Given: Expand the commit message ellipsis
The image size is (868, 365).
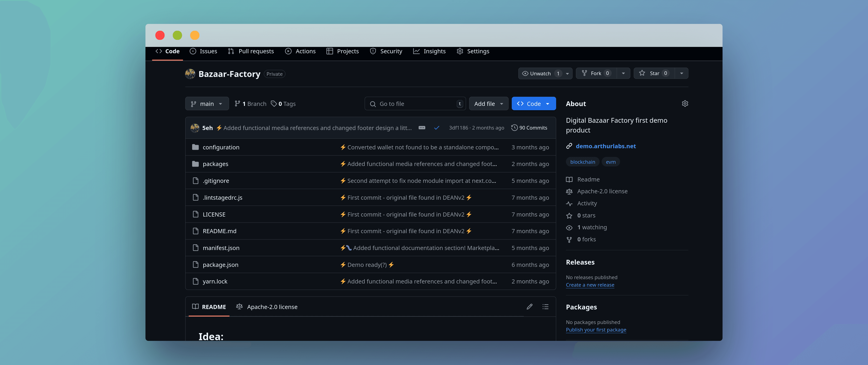Looking at the screenshot, I should pyautogui.click(x=422, y=128).
